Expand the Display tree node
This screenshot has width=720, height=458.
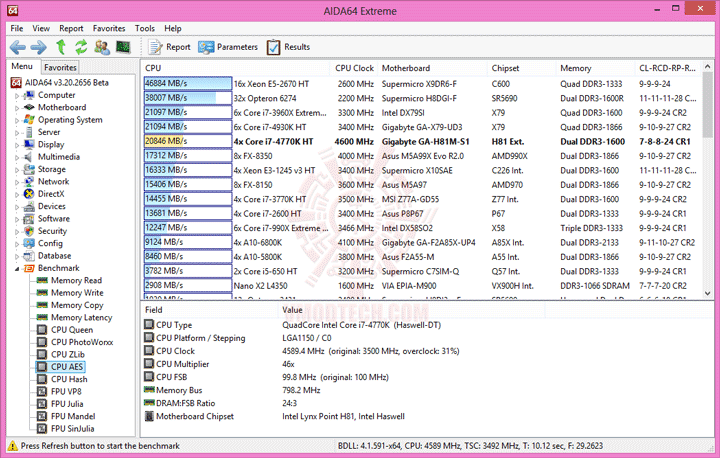point(17,145)
